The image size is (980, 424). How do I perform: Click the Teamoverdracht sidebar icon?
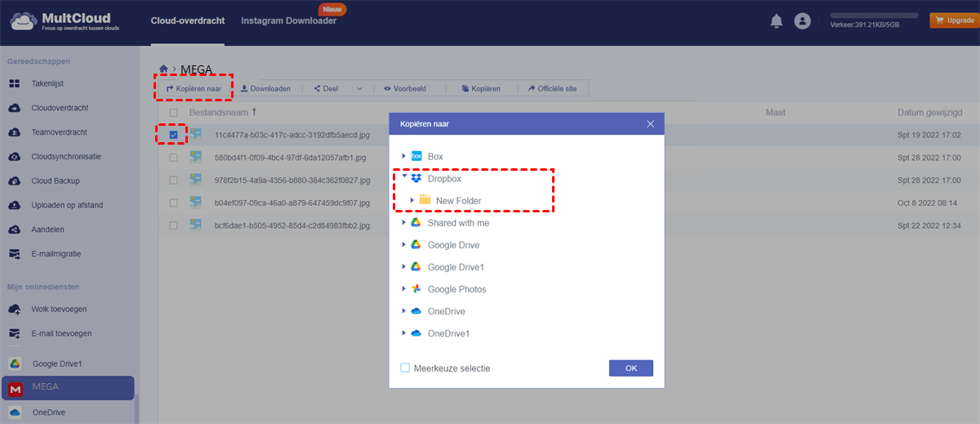(x=15, y=132)
